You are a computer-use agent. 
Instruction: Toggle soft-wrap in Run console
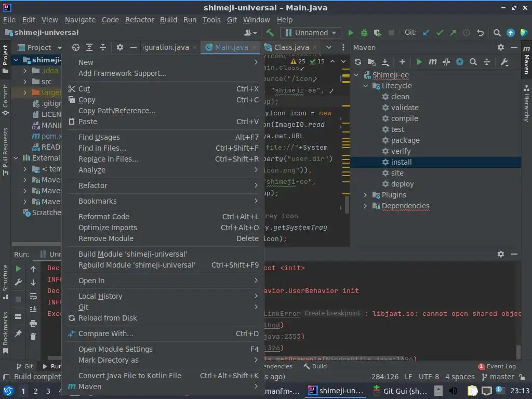[x=33, y=296]
